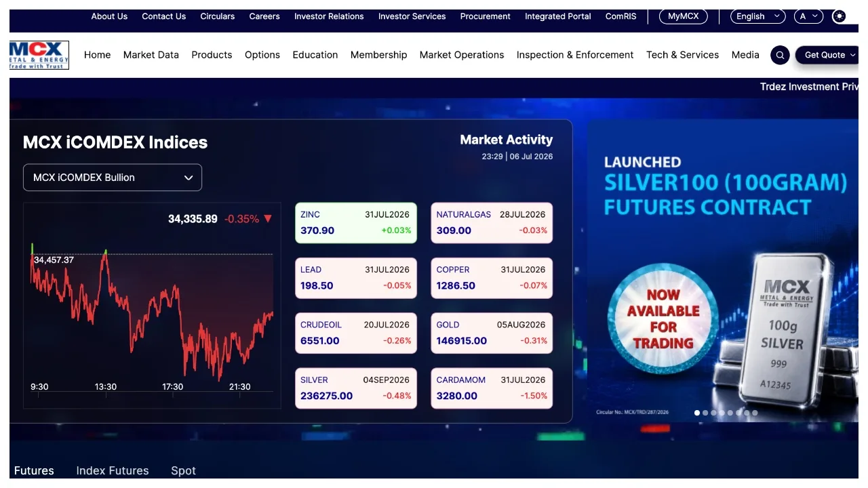Screen dimensions: 868x488
Task: Open the GOLD 05AUG2026 contract card
Action: [492, 333]
